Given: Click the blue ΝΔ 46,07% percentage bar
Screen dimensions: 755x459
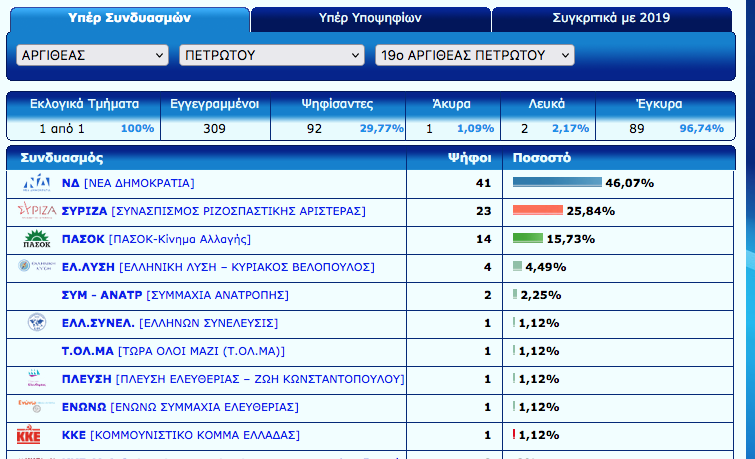Looking at the screenshot, I should point(557,183).
